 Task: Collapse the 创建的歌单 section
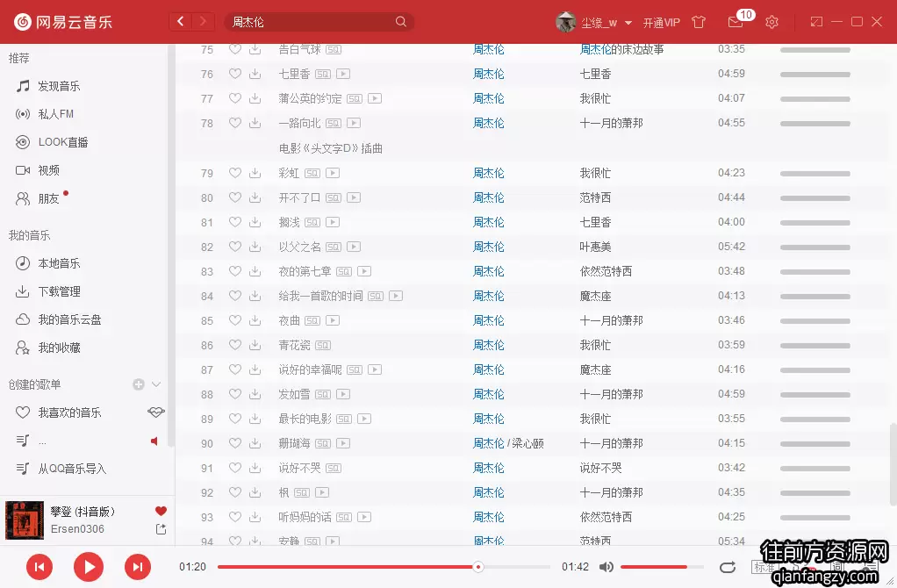click(156, 384)
